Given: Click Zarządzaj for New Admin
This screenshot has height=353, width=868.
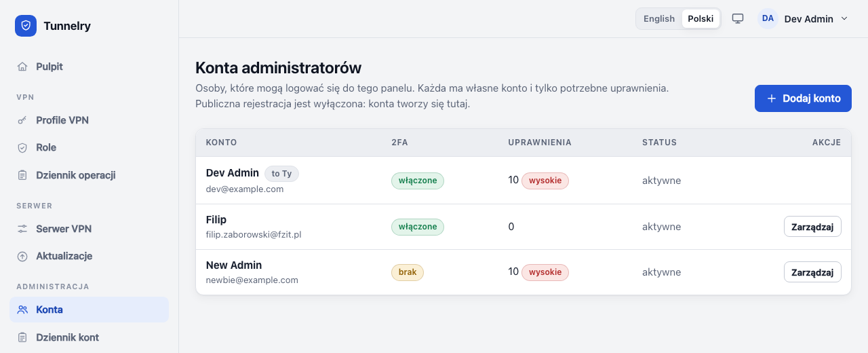Looking at the screenshot, I should pos(812,272).
